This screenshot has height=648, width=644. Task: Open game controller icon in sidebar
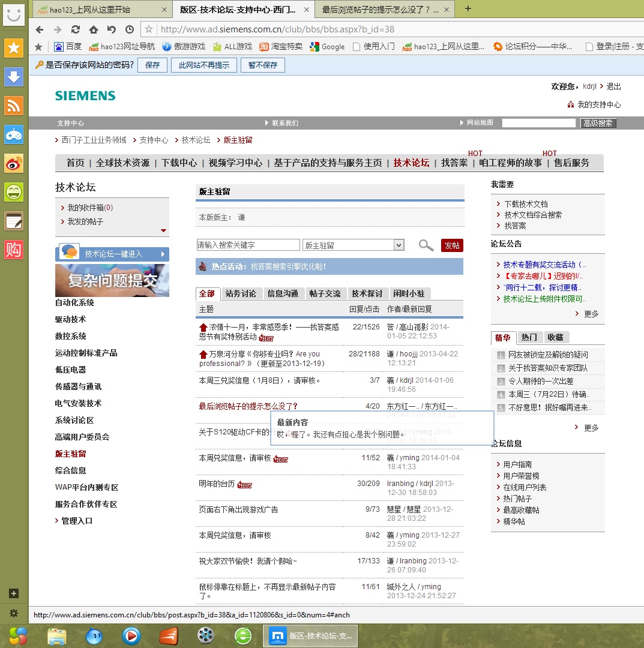(14, 135)
